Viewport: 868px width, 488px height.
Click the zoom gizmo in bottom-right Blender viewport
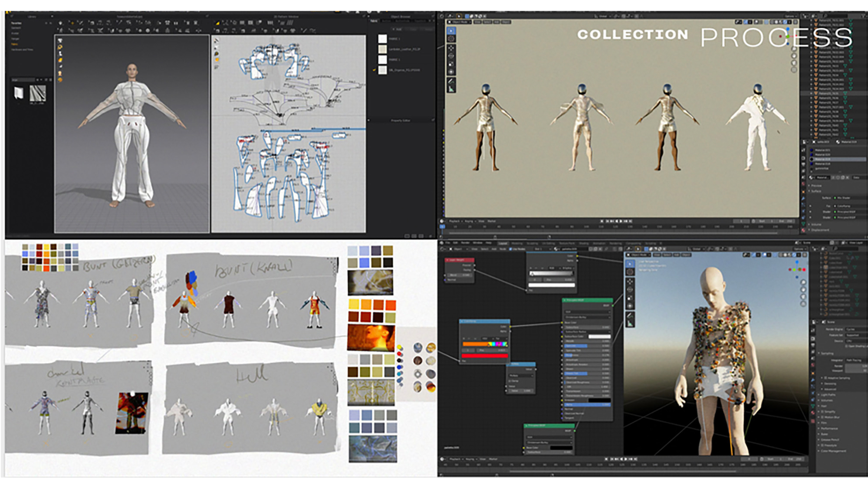point(803,282)
